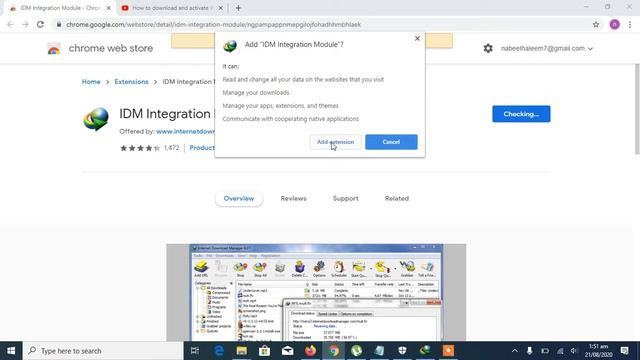Launch Firefox from the taskbar
Image resolution: width=640 pixels, height=360 pixels.
click(310, 351)
